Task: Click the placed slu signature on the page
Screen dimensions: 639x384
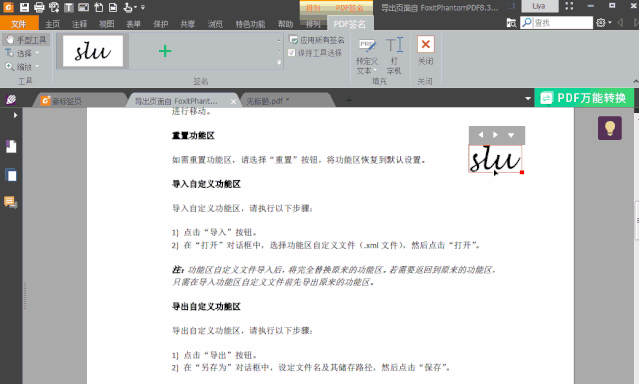Action: [495, 159]
